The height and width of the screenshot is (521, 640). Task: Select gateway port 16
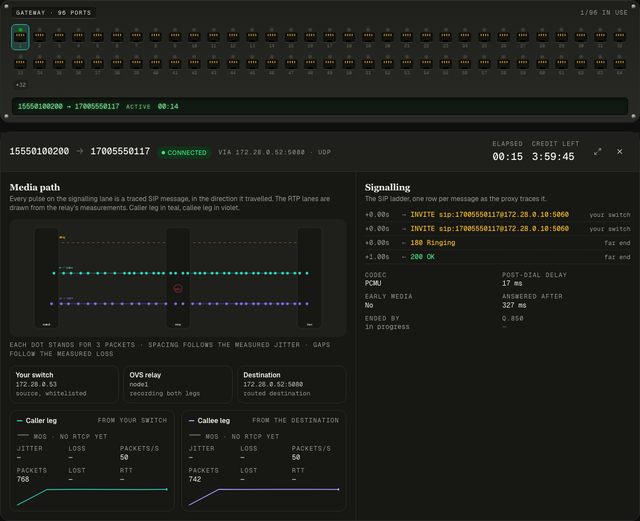click(310, 37)
